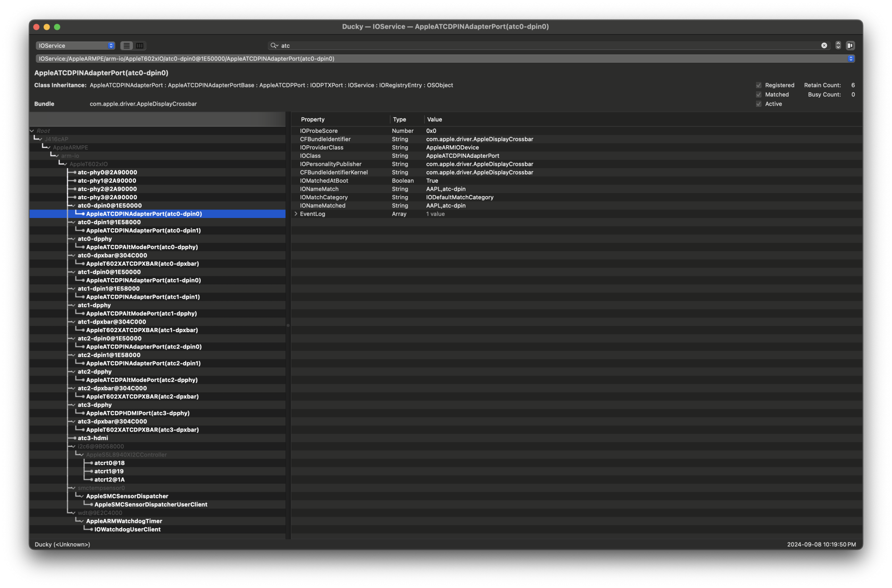Switch to list view layout
This screenshot has height=588, width=892.
point(127,45)
